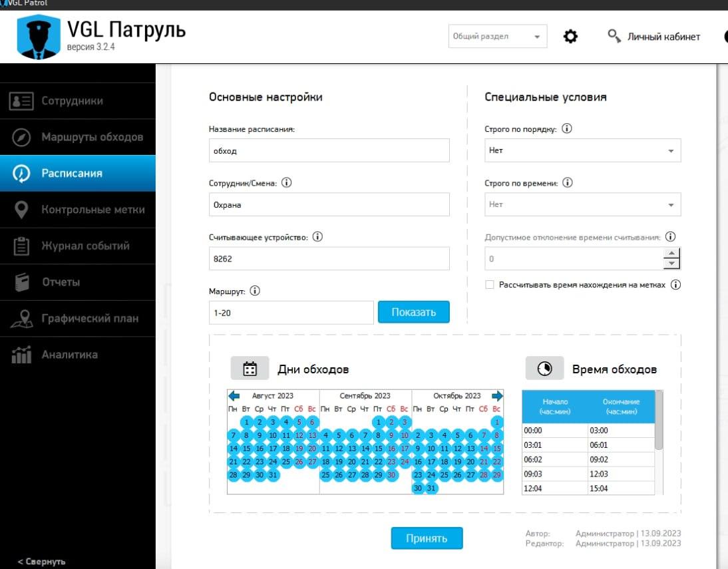Click the key icon beside Личный кабинет
The width and height of the screenshot is (728, 569).
[x=614, y=36]
